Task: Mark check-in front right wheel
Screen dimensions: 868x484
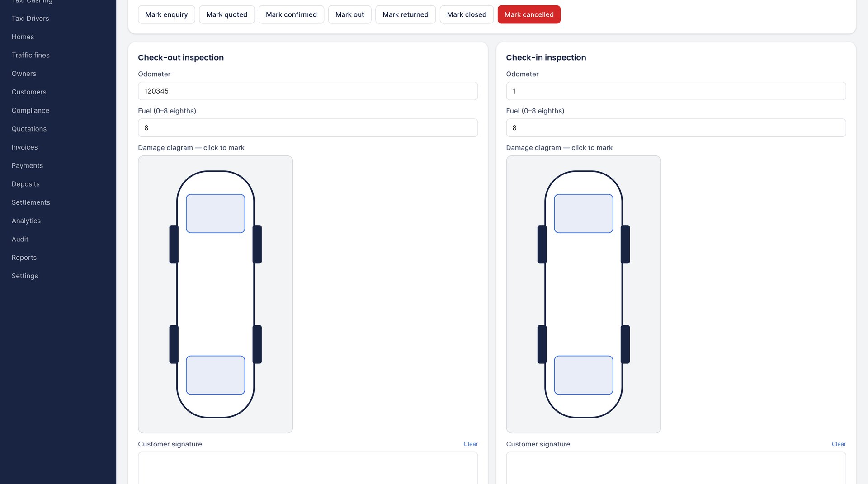Action: (625, 244)
